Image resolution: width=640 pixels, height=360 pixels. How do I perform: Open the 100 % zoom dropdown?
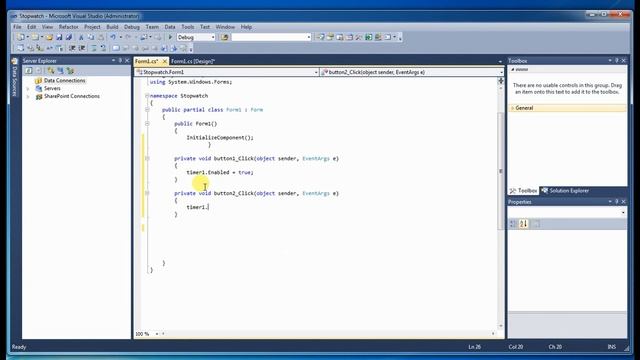tap(157, 334)
